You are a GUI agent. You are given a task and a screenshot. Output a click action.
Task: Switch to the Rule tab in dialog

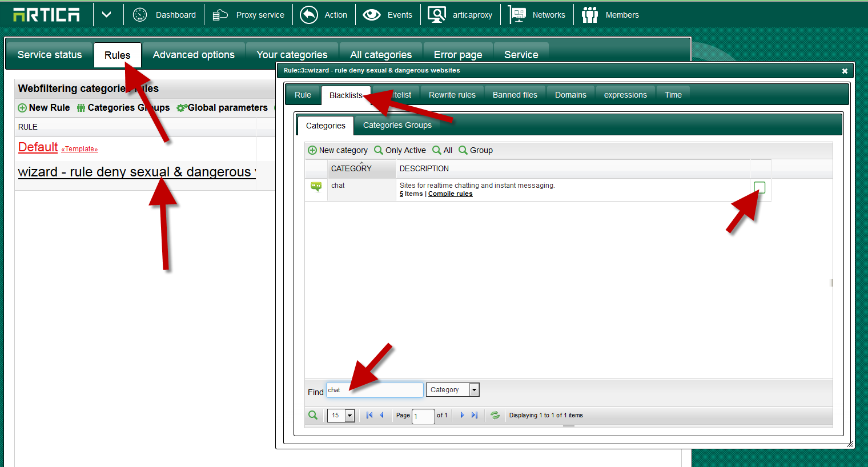(x=303, y=95)
